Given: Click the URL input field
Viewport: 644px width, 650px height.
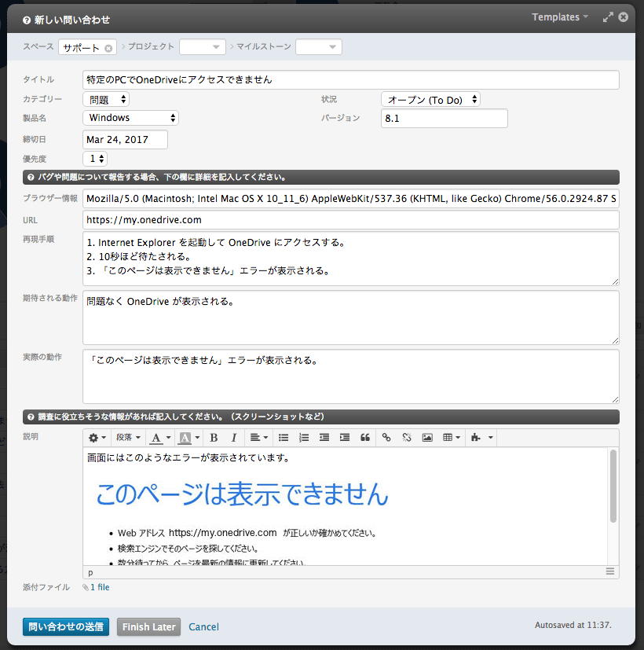Looking at the screenshot, I should pos(351,220).
